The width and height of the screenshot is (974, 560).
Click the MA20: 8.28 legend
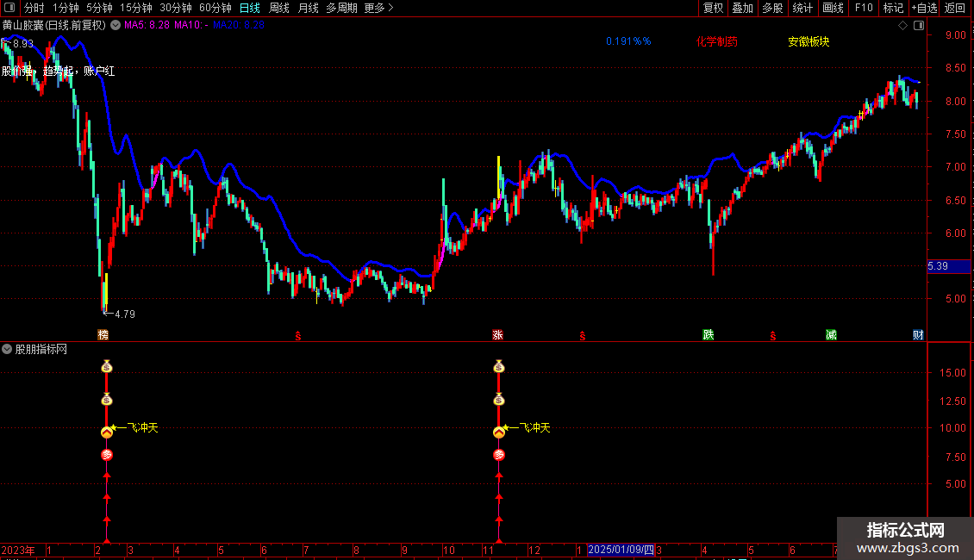pos(239,25)
